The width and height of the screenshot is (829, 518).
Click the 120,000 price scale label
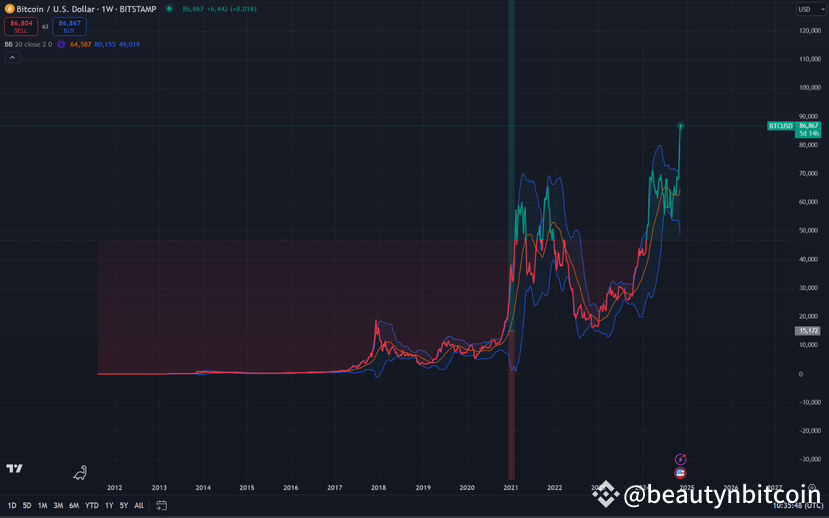point(810,31)
